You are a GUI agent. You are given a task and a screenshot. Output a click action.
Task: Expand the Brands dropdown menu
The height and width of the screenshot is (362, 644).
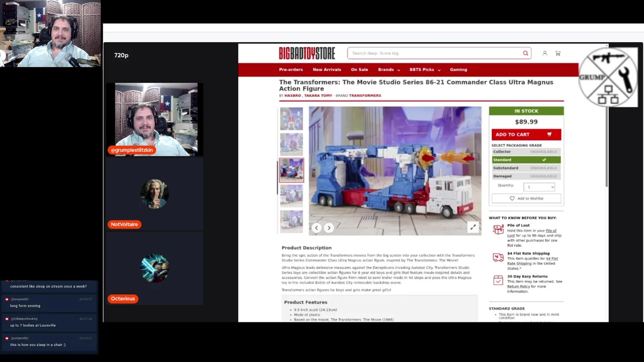[389, 69]
